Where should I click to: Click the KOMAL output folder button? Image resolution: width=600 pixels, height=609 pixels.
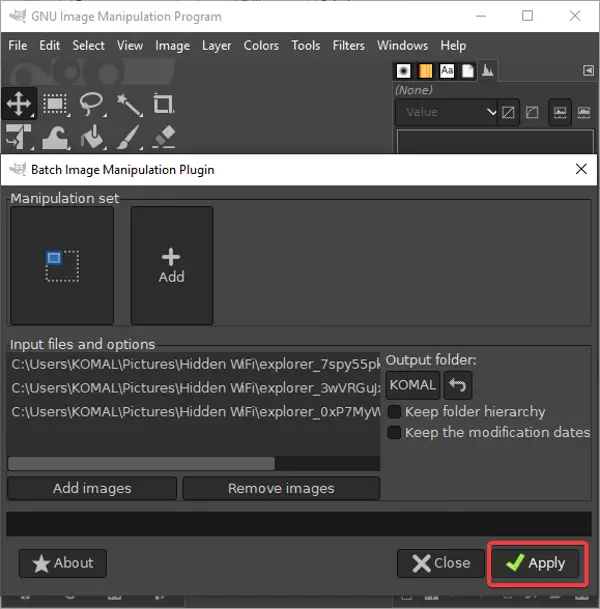click(x=412, y=385)
